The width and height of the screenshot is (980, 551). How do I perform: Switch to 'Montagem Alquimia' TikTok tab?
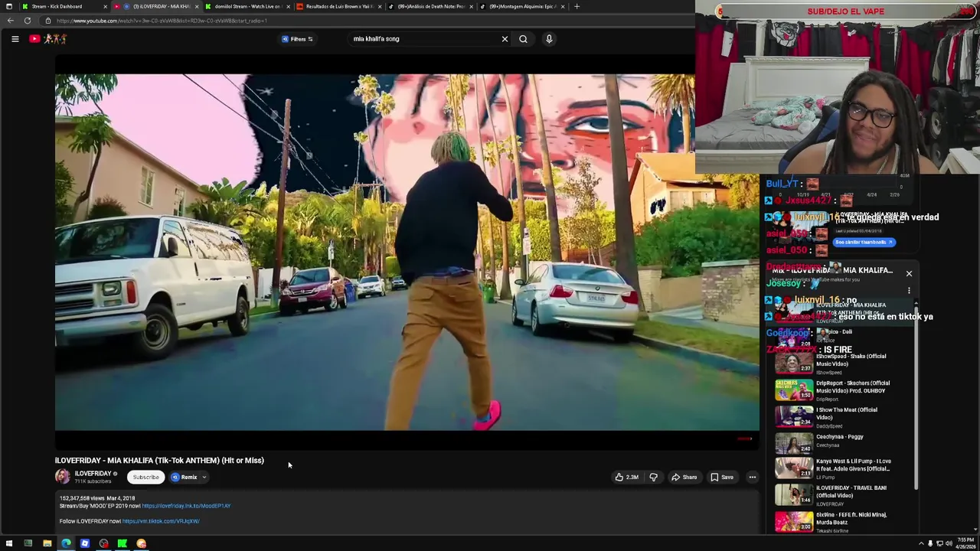[x=522, y=6]
